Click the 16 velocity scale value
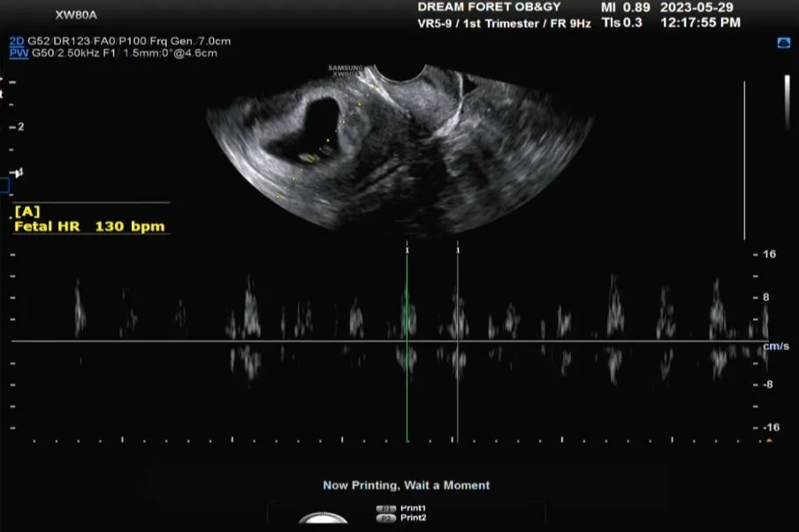Screen dimensions: 799x532 point(770,255)
